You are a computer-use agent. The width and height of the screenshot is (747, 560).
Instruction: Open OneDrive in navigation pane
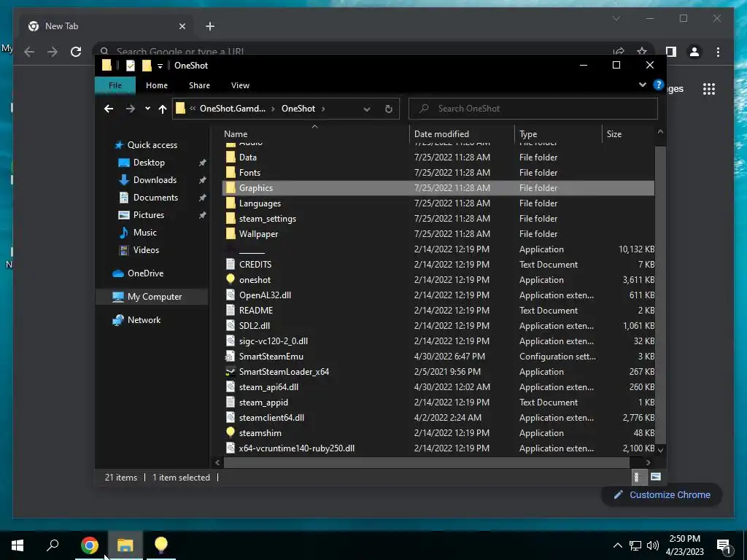pos(145,273)
